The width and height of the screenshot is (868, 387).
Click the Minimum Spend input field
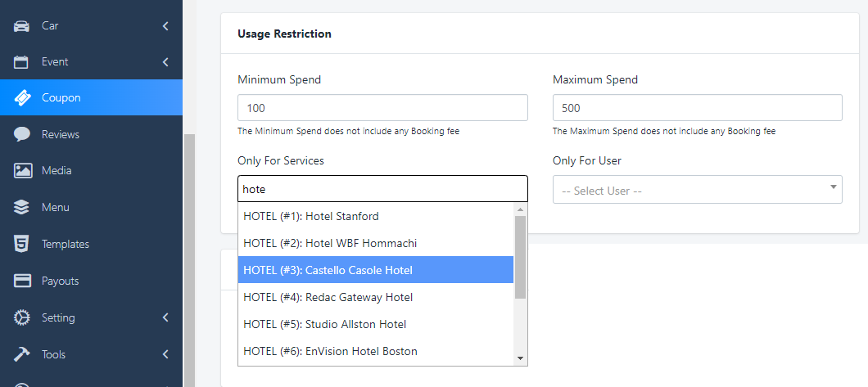[382, 108]
